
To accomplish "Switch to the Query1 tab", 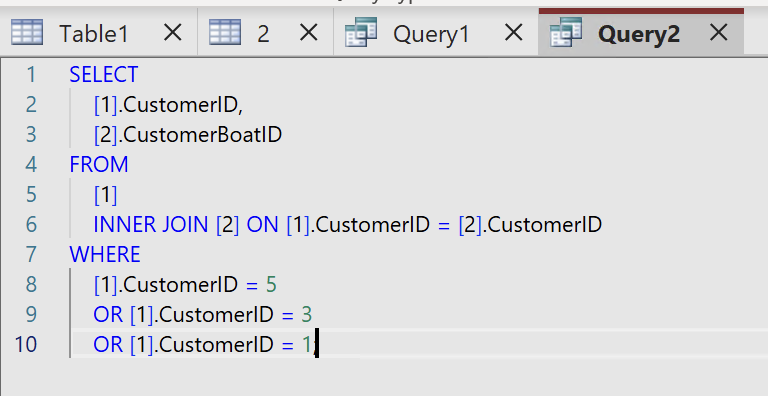I will (435, 33).
